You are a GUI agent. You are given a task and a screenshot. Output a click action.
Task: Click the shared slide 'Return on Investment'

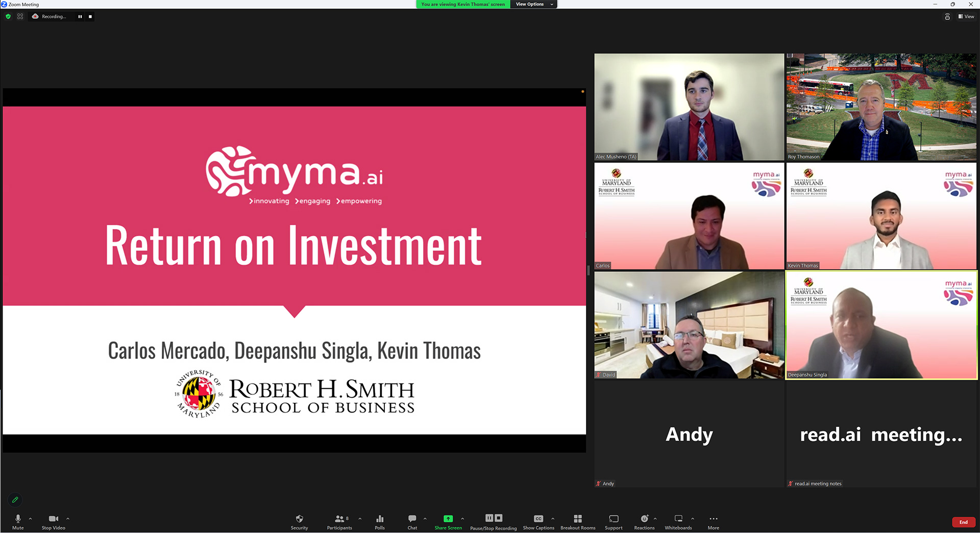[294, 270]
